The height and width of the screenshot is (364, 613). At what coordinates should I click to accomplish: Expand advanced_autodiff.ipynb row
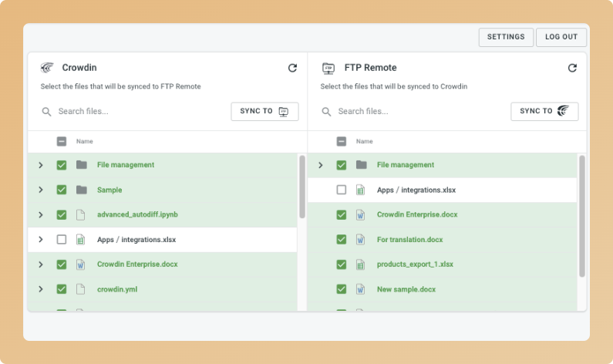click(41, 214)
